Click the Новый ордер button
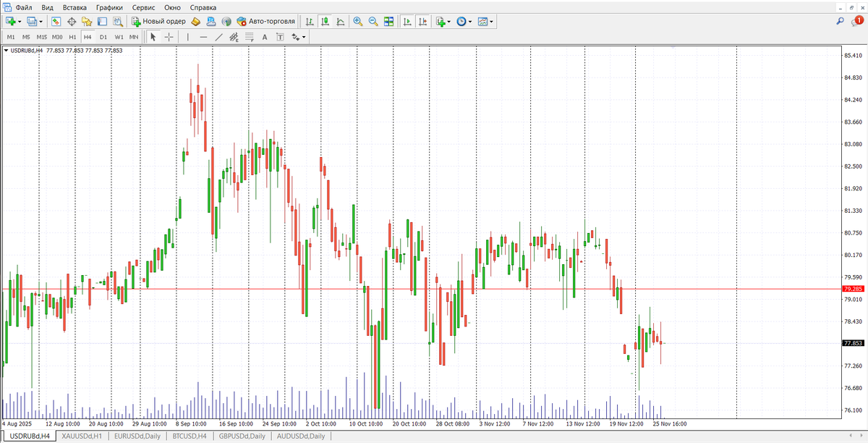Viewport: 868px width, 443px height. [159, 22]
